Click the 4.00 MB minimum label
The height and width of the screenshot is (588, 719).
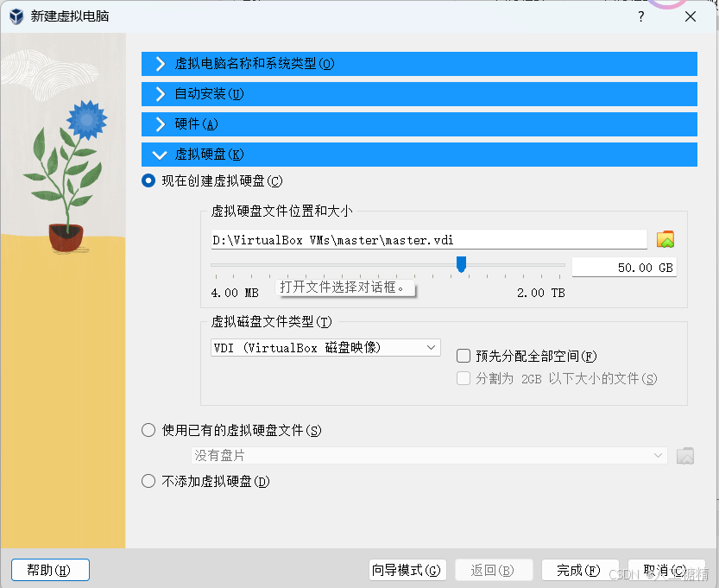point(235,293)
